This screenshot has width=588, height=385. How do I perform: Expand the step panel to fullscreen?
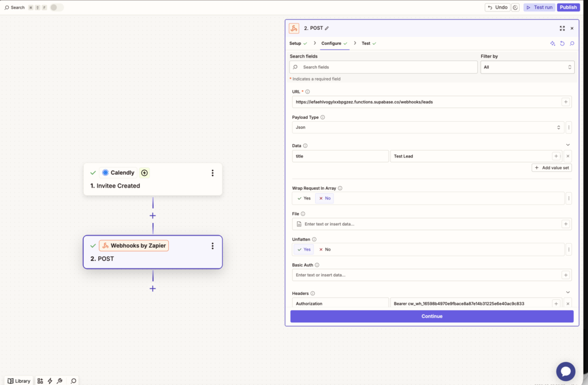(562, 28)
